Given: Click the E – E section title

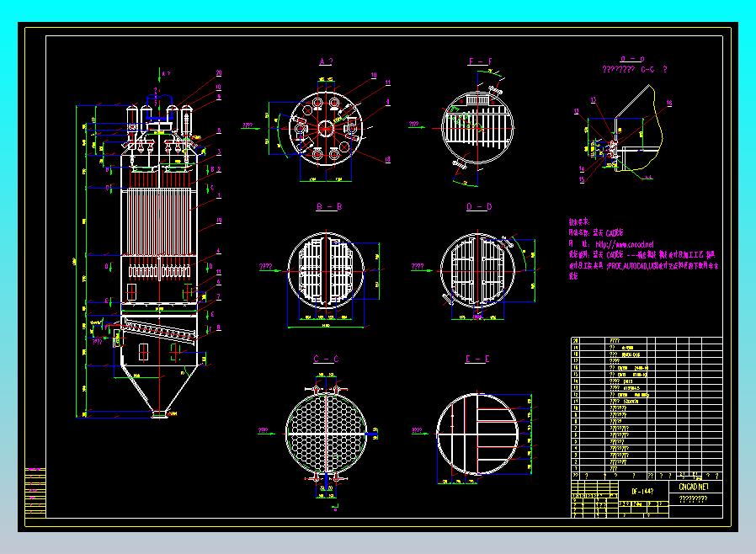Looking at the screenshot, I should tap(477, 359).
